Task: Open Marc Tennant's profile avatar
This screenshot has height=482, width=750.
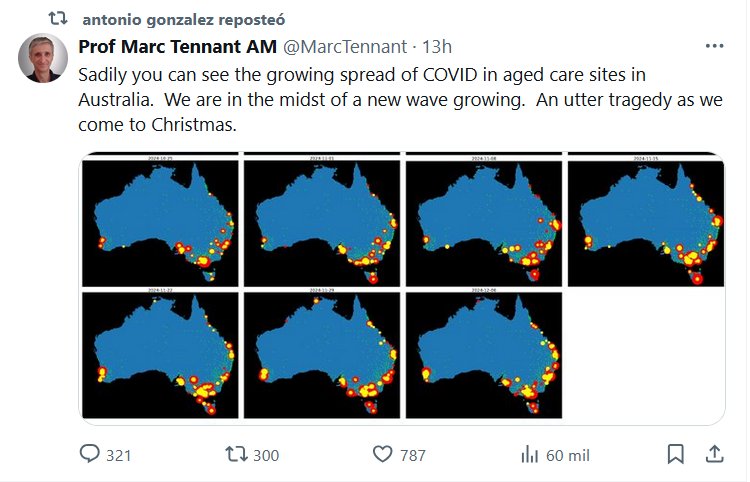Action: pyautogui.click(x=43, y=58)
